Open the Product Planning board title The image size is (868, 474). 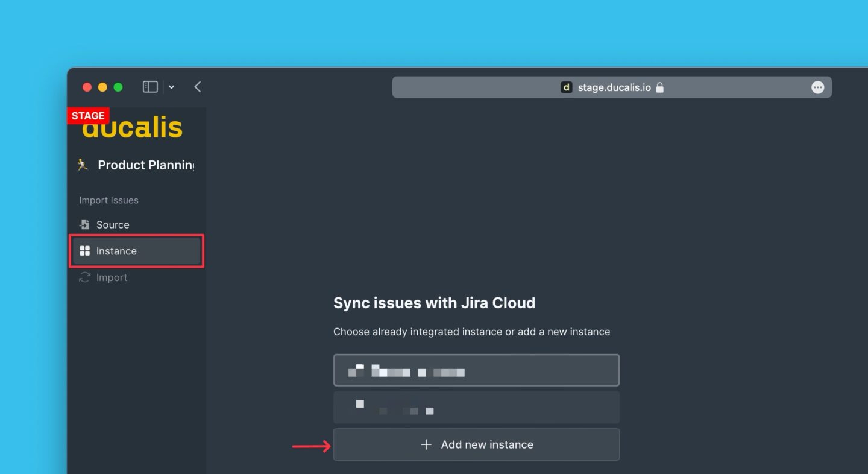(146, 165)
